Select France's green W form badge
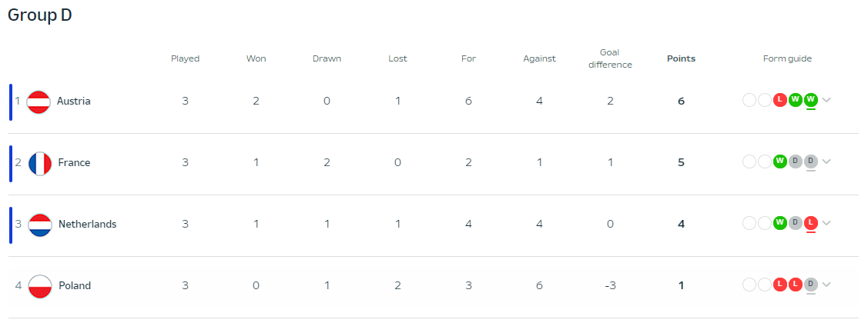868x323 pixels. point(780,161)
